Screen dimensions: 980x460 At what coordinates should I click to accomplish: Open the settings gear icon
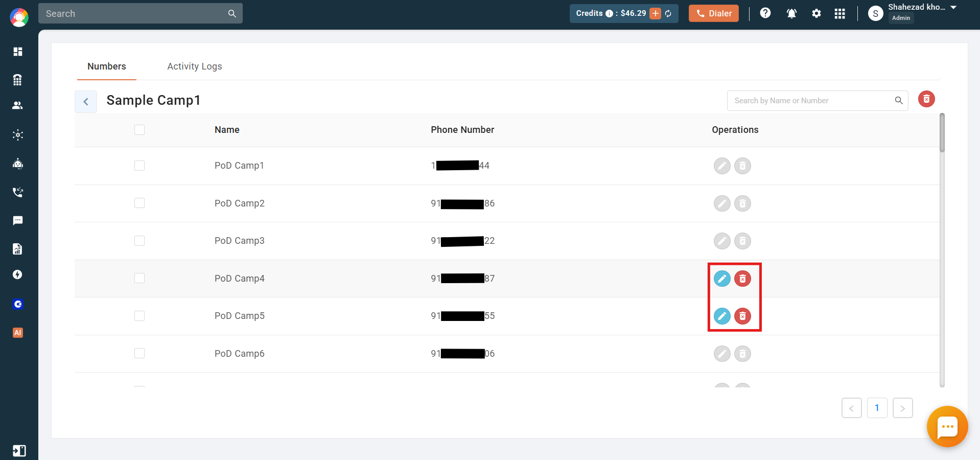click(816, 13)
